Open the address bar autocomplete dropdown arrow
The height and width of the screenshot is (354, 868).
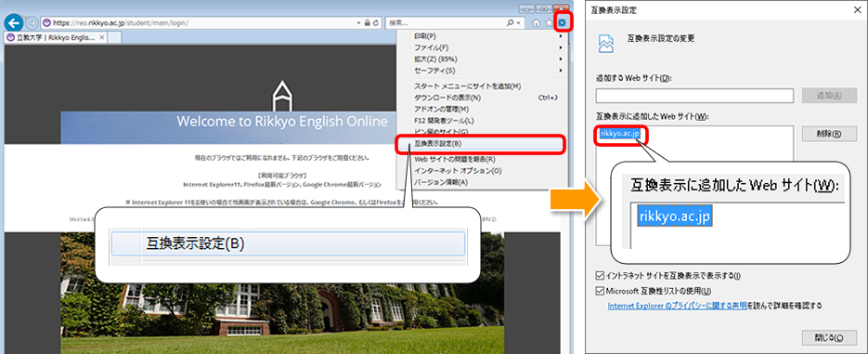pyautogui.click(x=359, y=23)
